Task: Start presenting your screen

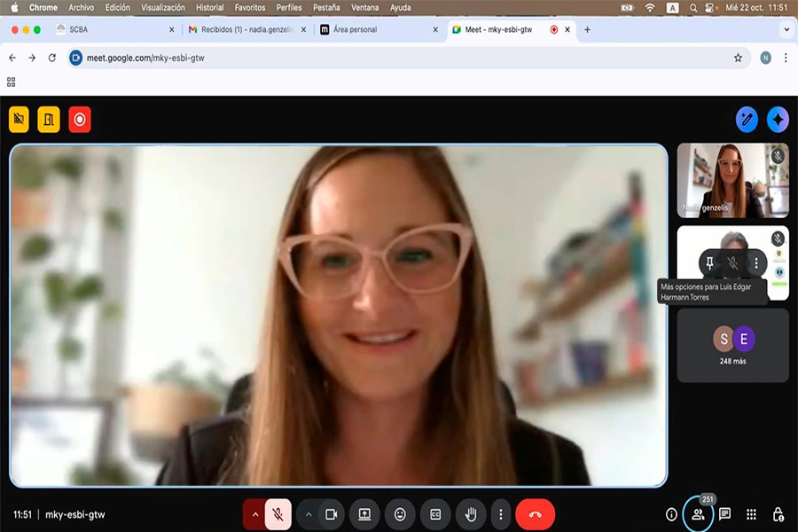Action: tap(364, 514)
